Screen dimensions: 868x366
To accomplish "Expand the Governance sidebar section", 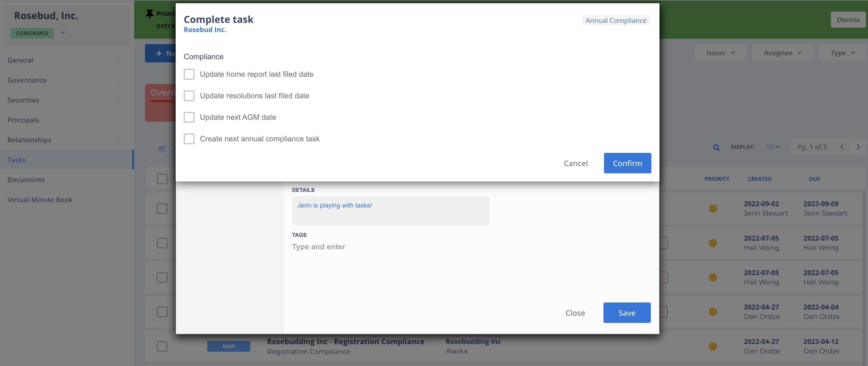I will coord(118,80).
